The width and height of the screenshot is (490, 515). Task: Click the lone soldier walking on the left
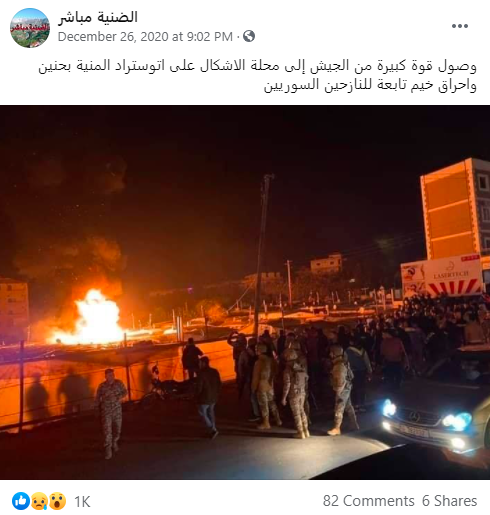point(111,413)
